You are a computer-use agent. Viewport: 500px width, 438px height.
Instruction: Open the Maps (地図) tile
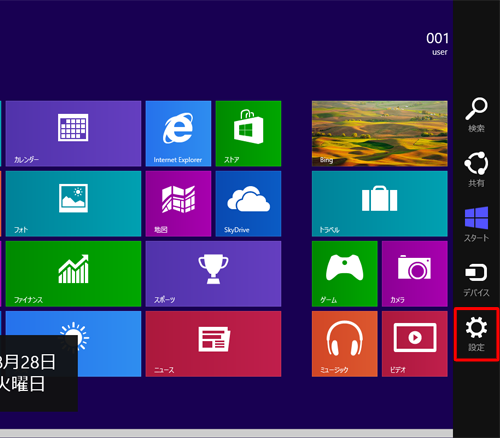178,204
